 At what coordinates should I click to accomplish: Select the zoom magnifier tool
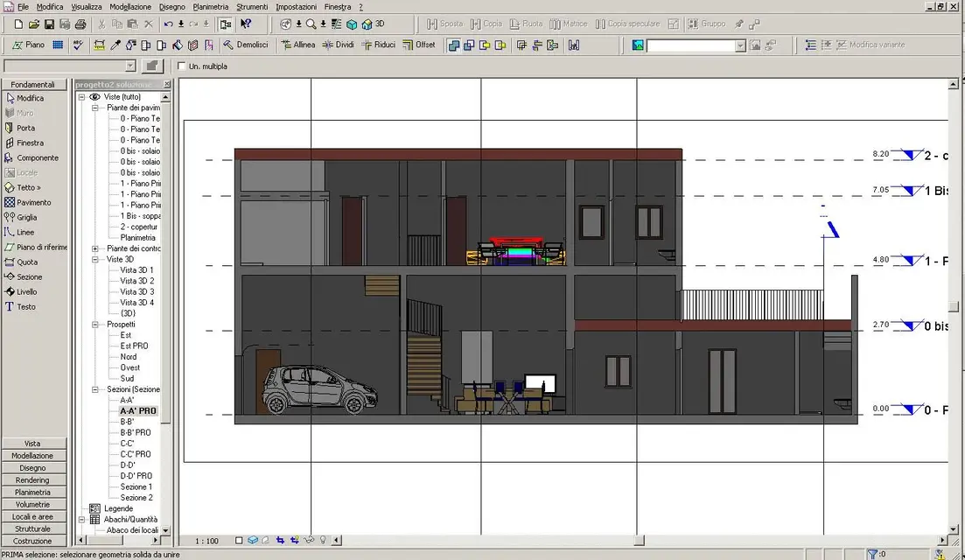[x=311, y=24]
